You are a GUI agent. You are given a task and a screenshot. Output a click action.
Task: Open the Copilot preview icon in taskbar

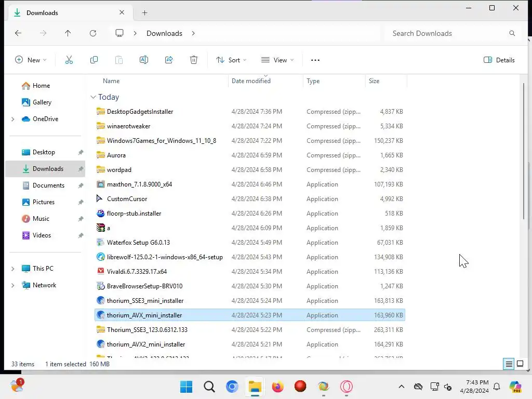tap(515, 387)
